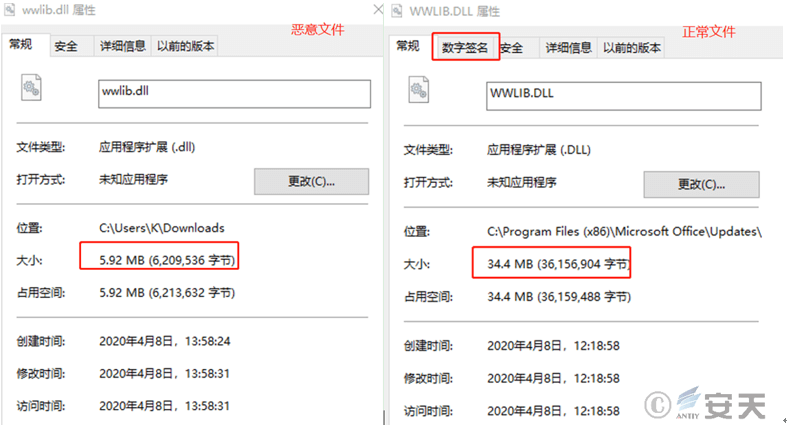Click 更改(C)... button in wwlib.dll window
Image resolution: width=787 pixels, height=434 pixels.
point(311,181)
